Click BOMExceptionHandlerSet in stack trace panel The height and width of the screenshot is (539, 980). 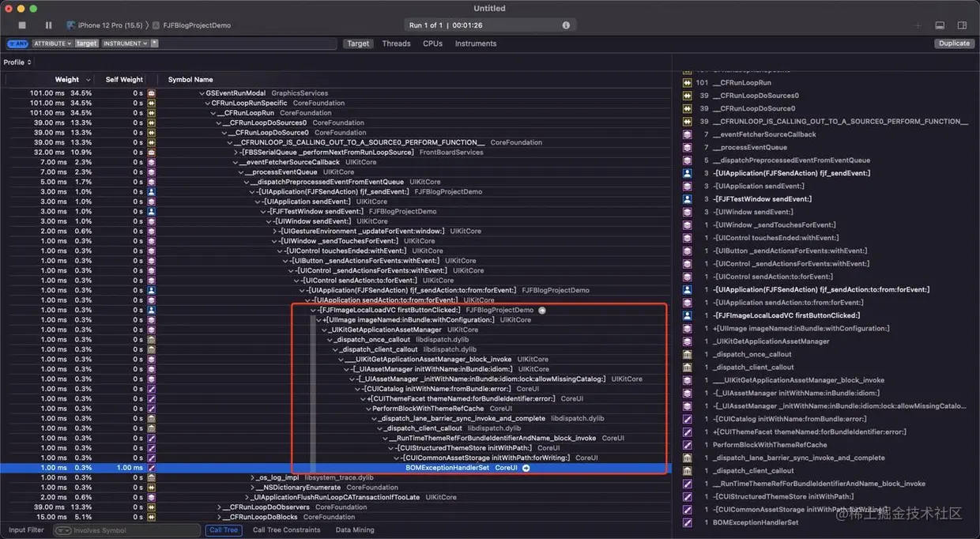coord(756,522)
